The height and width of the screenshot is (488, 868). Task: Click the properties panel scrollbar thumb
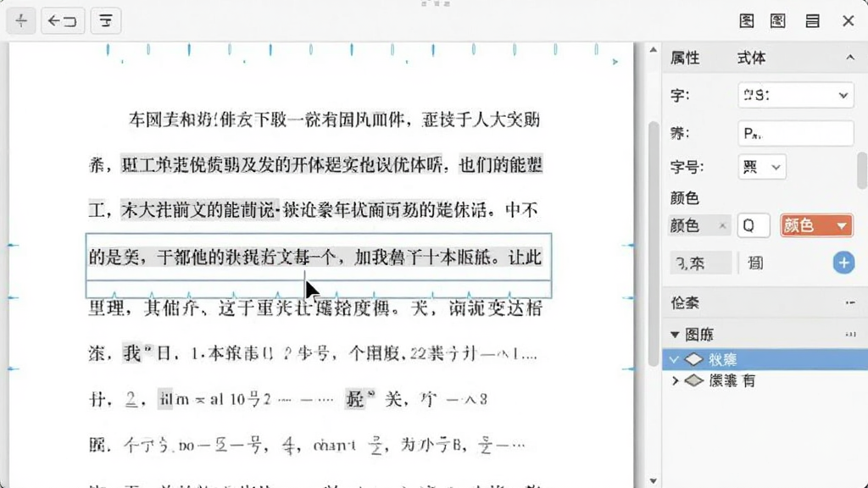[862, 170]
